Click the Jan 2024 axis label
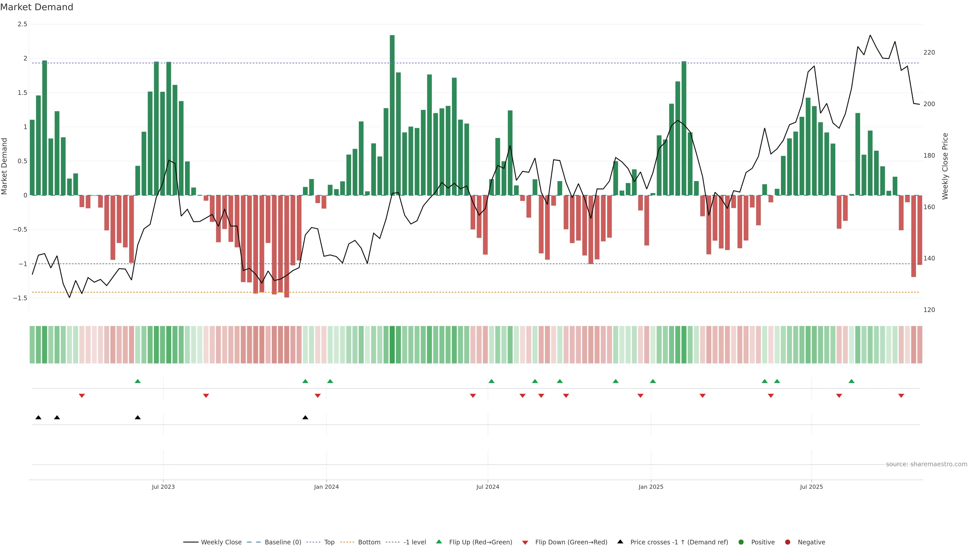Viewport: 980px width, 551px height. [326, 487]
